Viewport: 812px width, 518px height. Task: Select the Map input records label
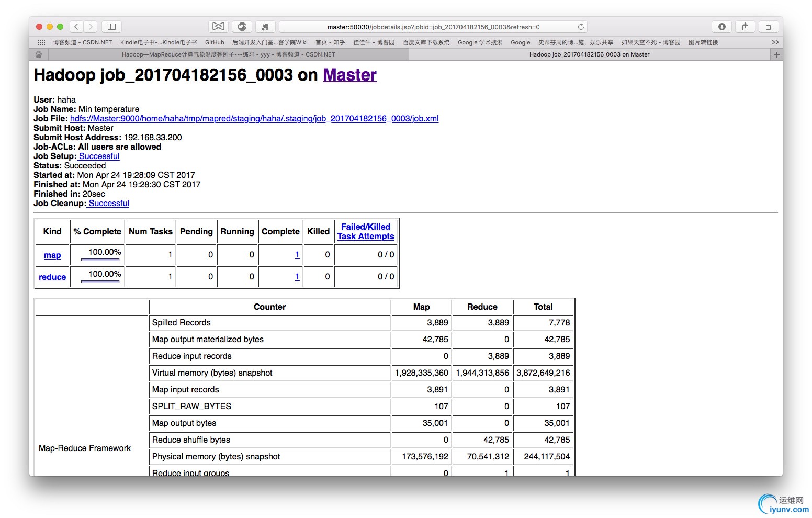coord(185,390)
